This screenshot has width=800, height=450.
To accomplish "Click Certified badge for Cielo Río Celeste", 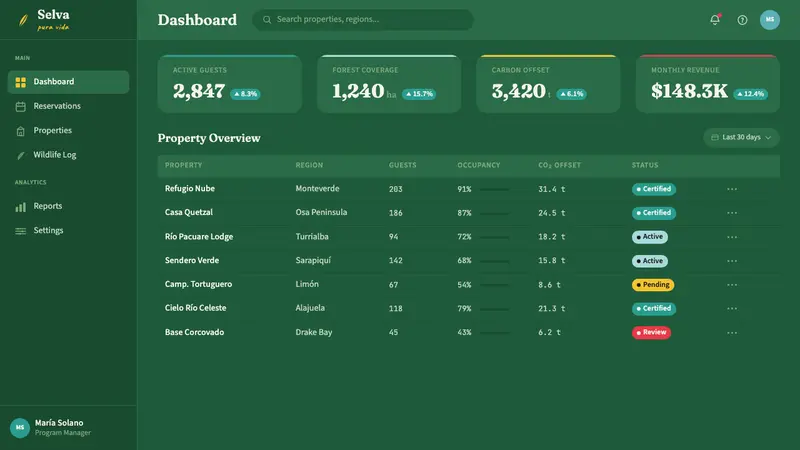I will (x=654, y=309).
